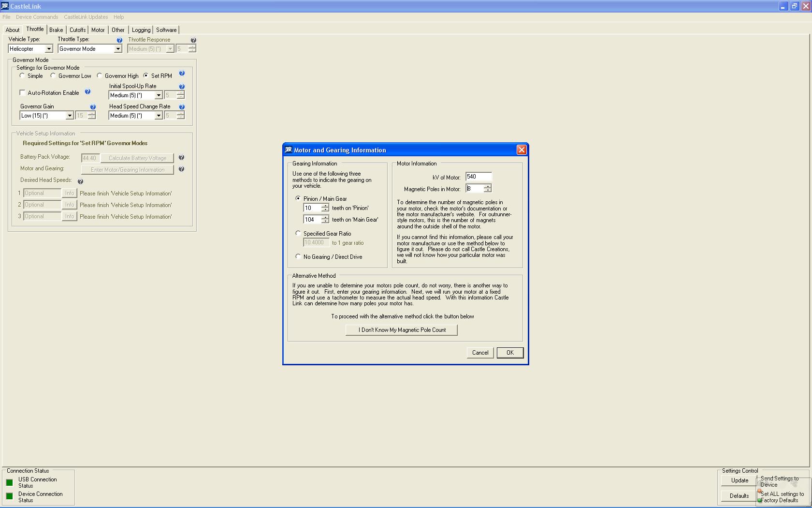Click help icon for Battery Pack Voltage
The image size is (812, 508).
click(181, 157)
